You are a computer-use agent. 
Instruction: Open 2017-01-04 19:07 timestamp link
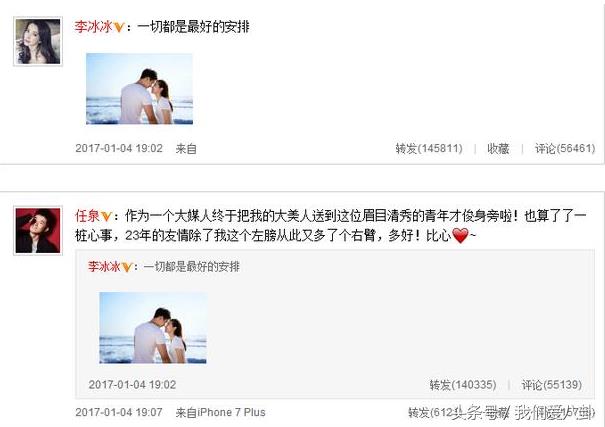(x=119, y=412)
